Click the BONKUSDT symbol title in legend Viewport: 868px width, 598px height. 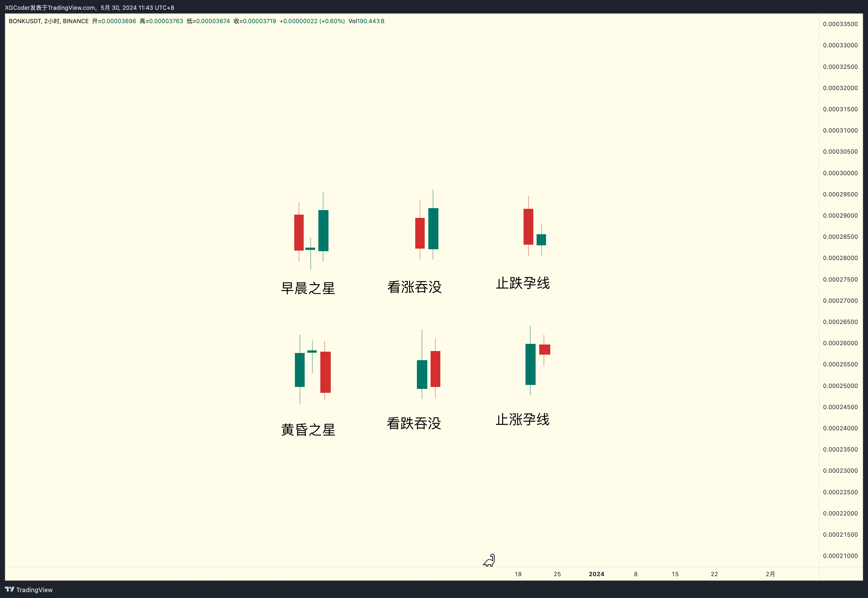tap(25, 21)
